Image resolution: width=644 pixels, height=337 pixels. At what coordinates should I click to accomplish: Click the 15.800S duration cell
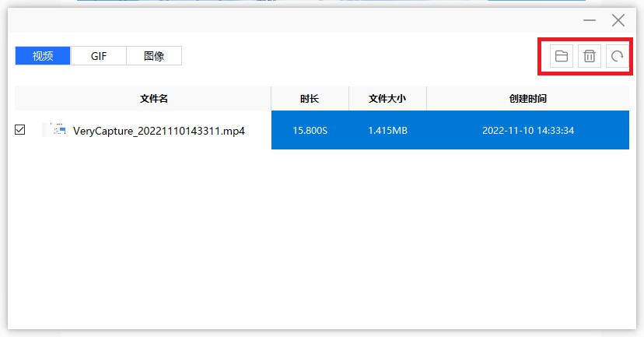(310, 131)
